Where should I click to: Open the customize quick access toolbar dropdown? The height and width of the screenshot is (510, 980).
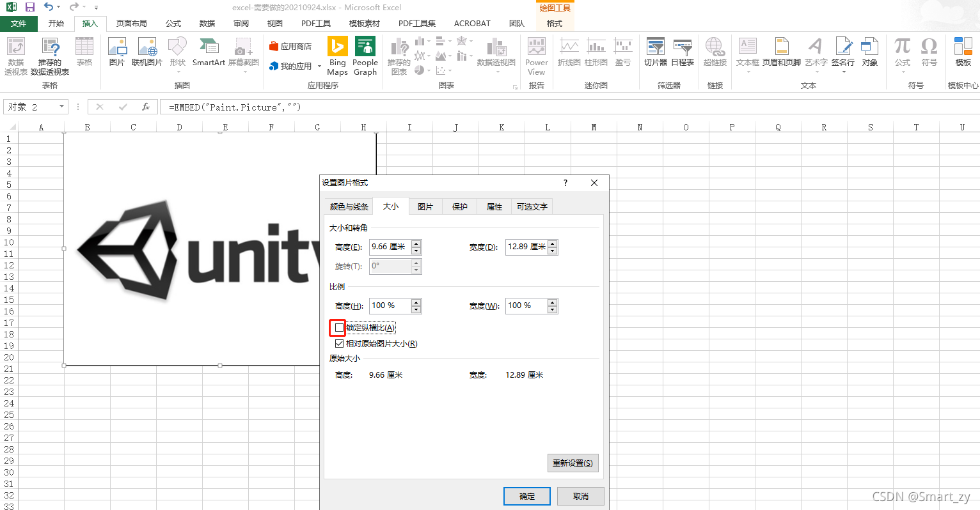pos(96,8)
